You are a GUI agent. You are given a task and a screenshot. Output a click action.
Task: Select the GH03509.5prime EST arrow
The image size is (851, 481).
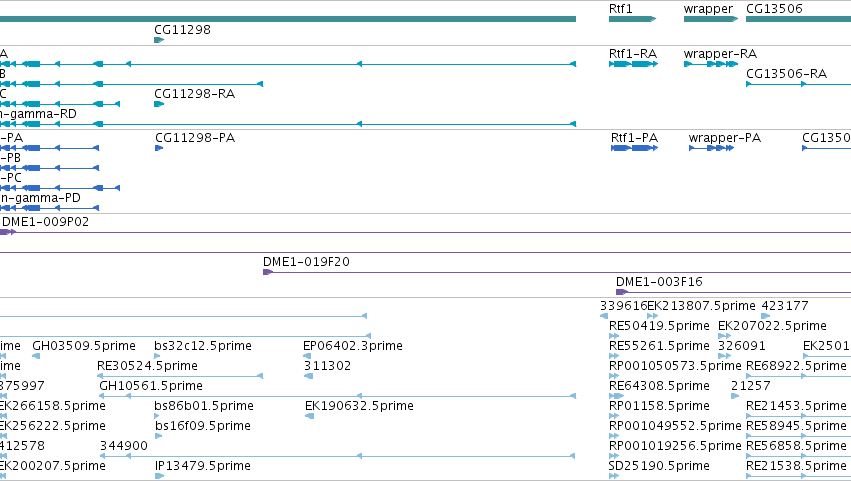click(x=36, y=356)
